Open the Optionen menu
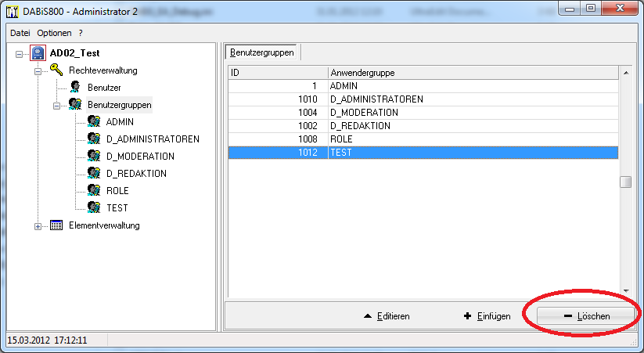Image resolution: width=644 pixels, height=353 pixels. click(x=54, y=33)
